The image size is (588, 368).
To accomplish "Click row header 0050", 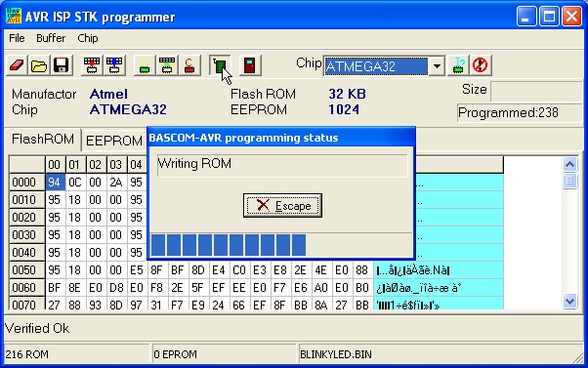I will 26,270.
